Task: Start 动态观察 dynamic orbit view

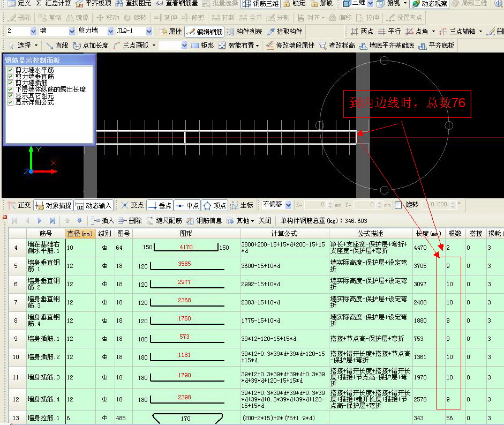Action: point(430,4)
